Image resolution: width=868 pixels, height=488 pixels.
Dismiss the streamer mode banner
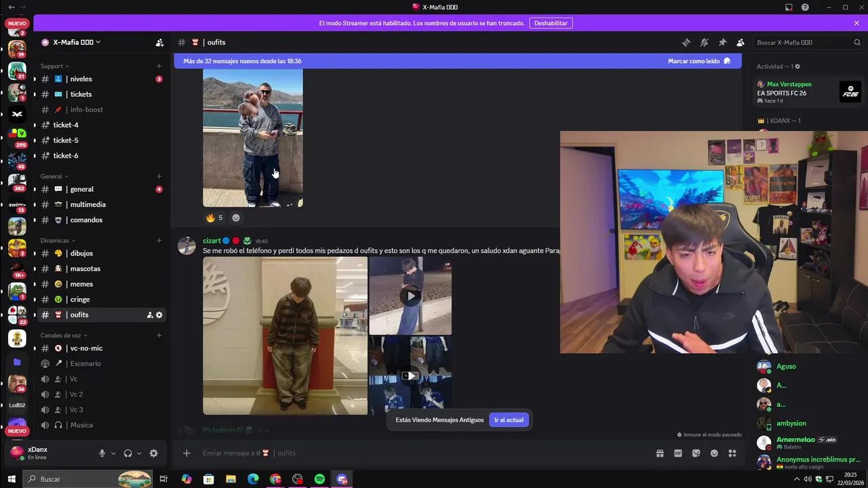[856, 23]
